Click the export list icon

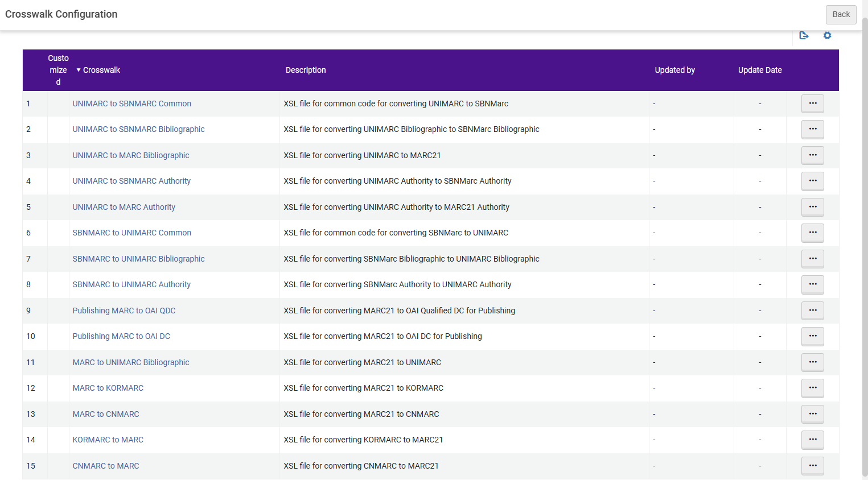pos(804,35)
